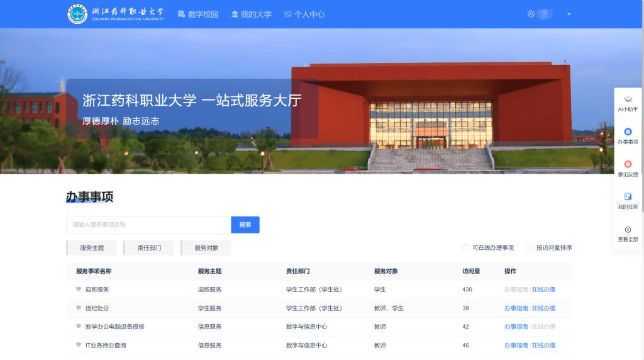Open the user account dropdown arrow

(x=569, y=14)
